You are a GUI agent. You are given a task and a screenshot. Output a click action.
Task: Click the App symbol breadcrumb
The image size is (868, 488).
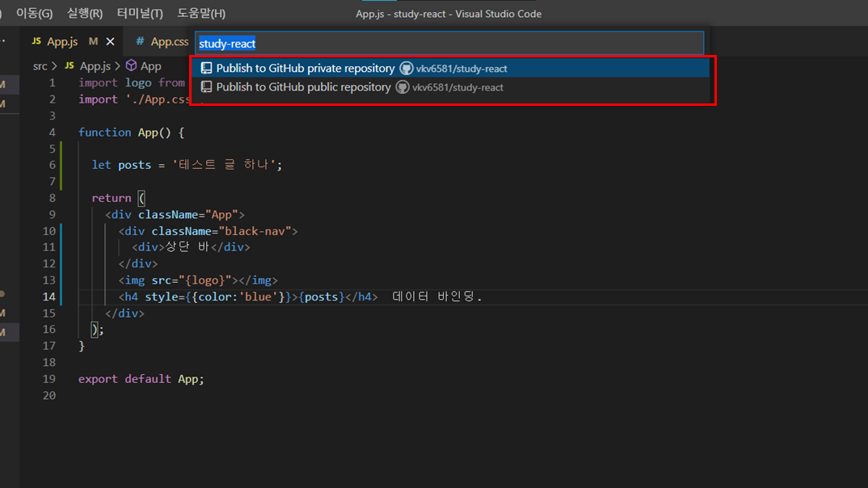tap(150, 66)
